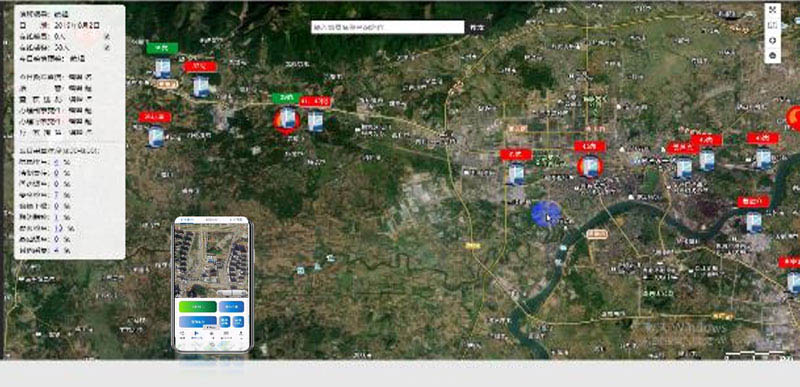Click the map search input field

388,28
